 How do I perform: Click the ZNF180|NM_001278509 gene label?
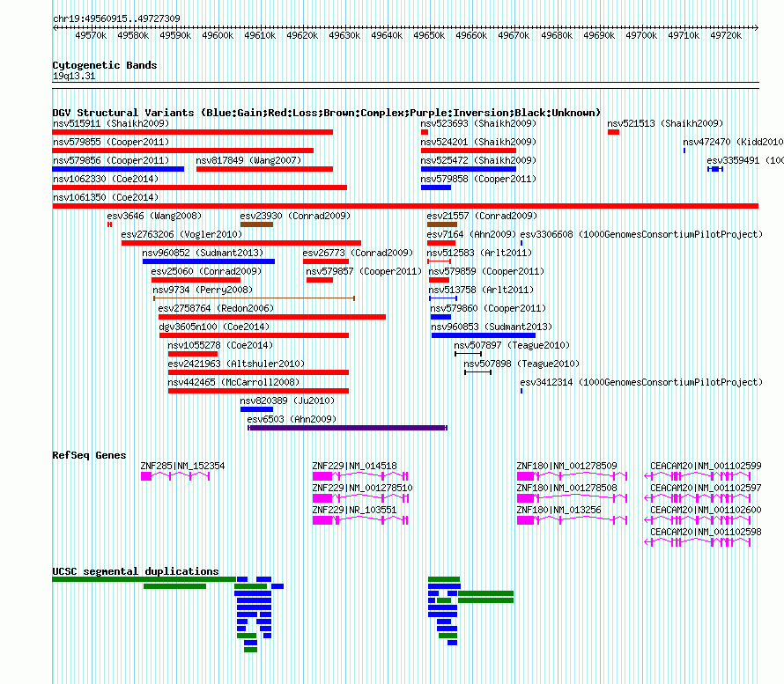click(x=567, y=466)
